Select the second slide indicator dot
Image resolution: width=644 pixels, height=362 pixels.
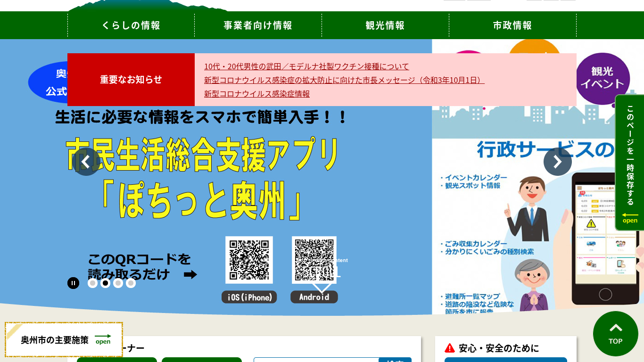[x=106, y=283]
